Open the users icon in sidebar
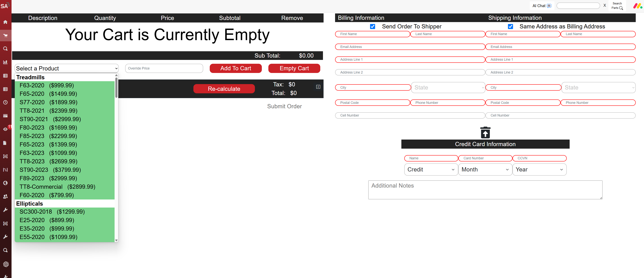The image size is (644, 278). [x=5, y=196]
